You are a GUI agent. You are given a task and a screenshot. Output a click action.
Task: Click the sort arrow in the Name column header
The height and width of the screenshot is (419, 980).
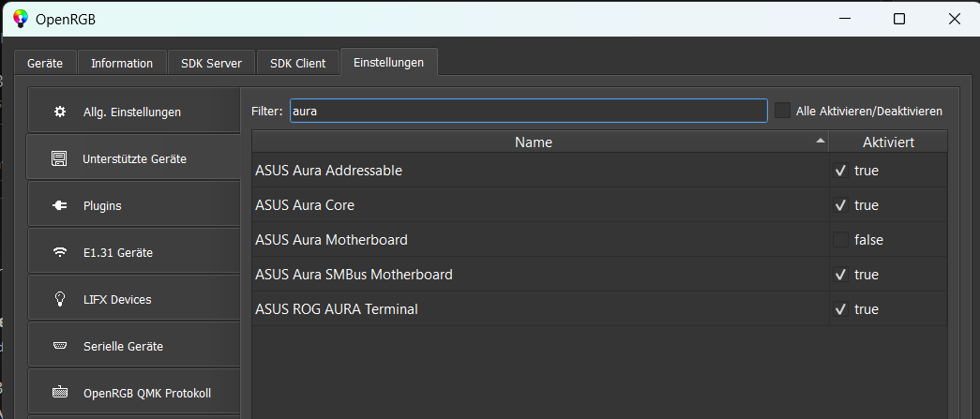[822, 141]
